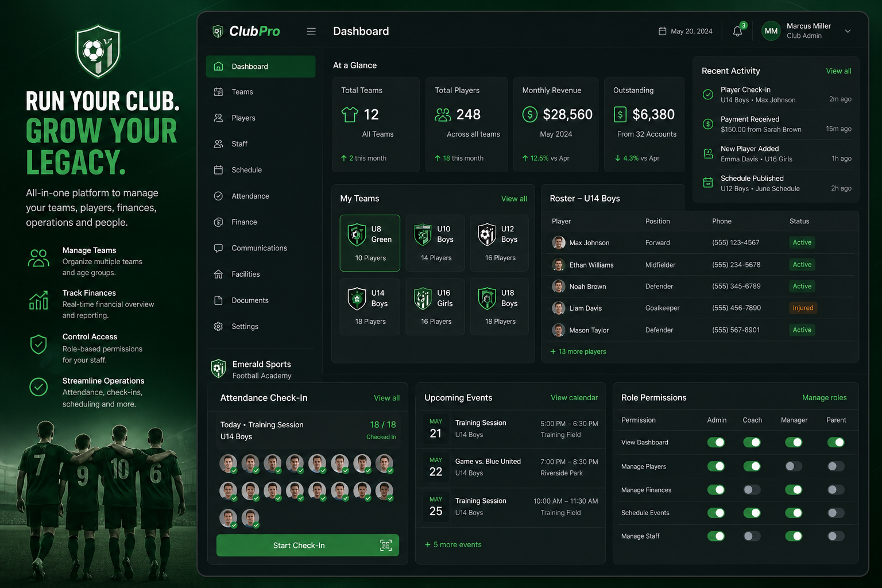Open notifications bell icon
The height and width of the screenshot is (588, 882).
[x=738, y=32]
